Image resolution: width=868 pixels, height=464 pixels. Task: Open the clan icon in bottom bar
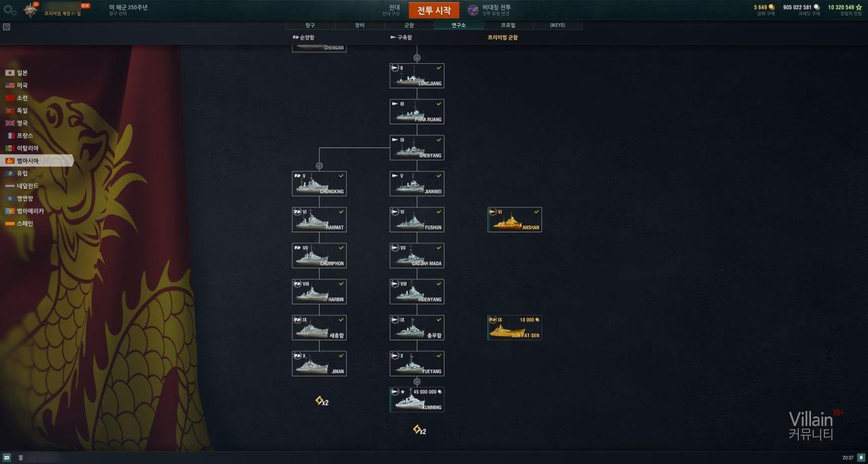point(21,458)
